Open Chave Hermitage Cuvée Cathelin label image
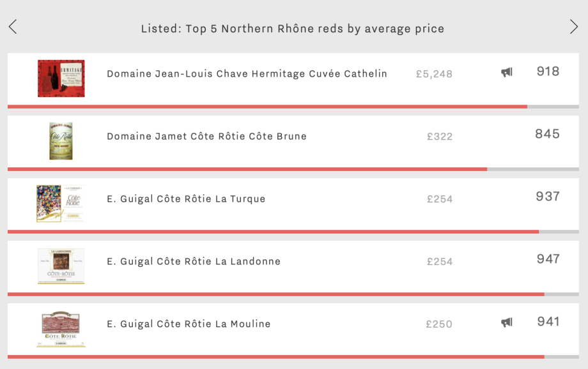This screenshot has height=369, width=588. pyautogui.click(x=61, y=79)
